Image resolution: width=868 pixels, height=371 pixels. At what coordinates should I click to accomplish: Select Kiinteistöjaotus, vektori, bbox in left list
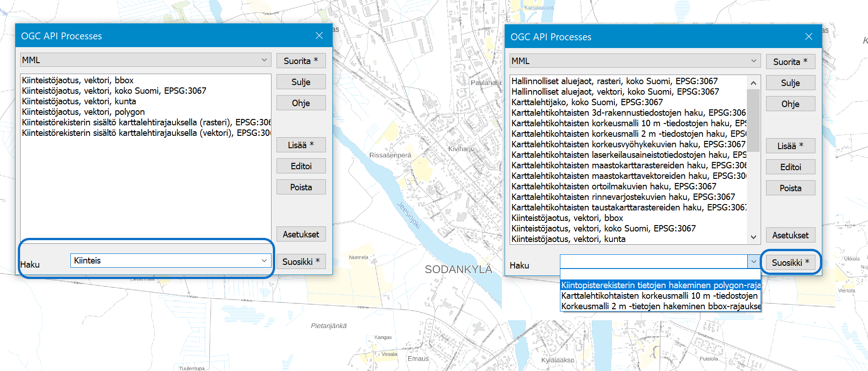[78, 80]
